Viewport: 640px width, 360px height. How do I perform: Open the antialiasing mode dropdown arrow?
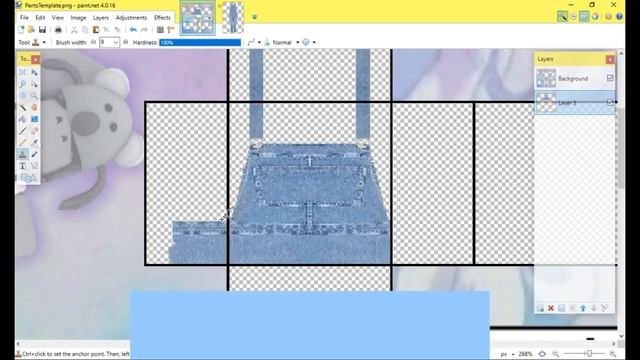point(259,42)
